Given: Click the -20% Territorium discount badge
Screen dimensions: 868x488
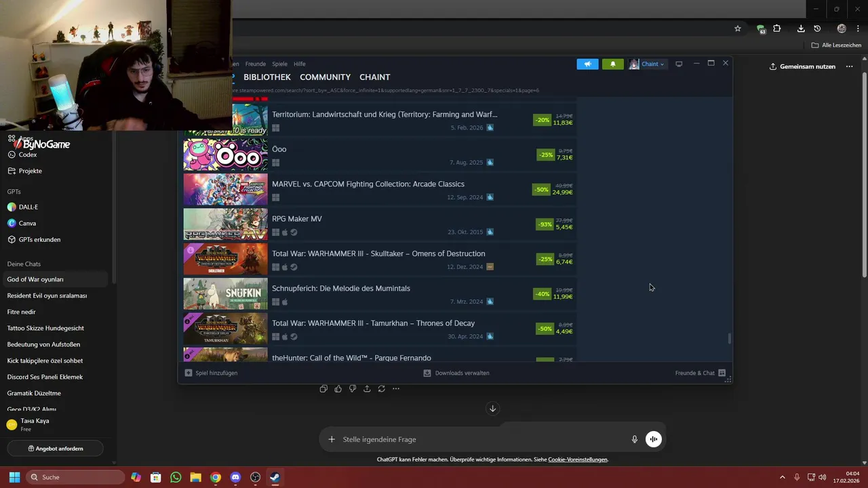Looking at the screenshot, I should coord(542,120).
